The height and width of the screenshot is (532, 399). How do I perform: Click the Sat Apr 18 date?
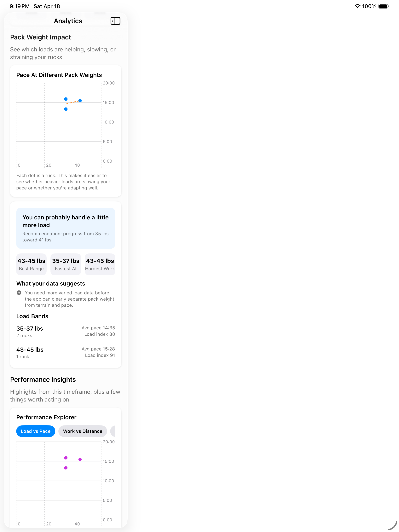click(47, 6)
